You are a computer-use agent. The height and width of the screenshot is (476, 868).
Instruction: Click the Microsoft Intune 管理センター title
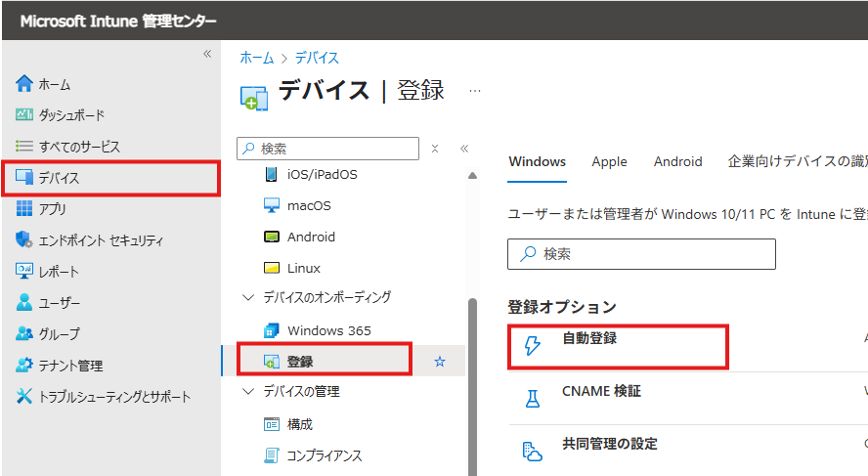(118, 22)
